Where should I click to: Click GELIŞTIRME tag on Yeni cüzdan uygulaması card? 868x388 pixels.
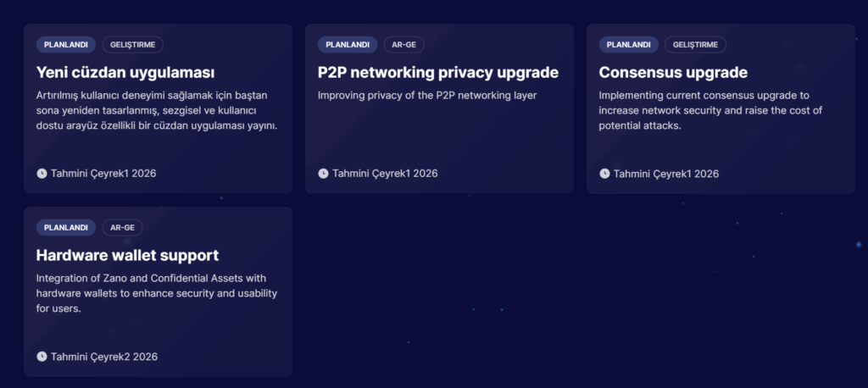point(133,45)
